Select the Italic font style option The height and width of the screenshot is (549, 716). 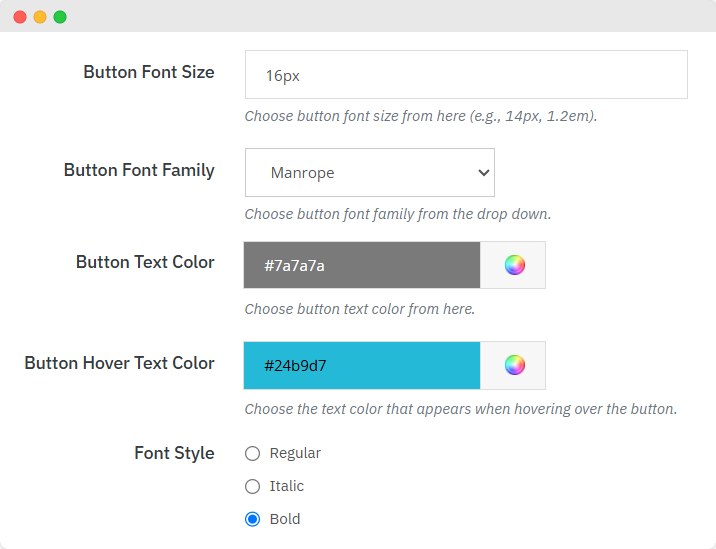point(252,486)
